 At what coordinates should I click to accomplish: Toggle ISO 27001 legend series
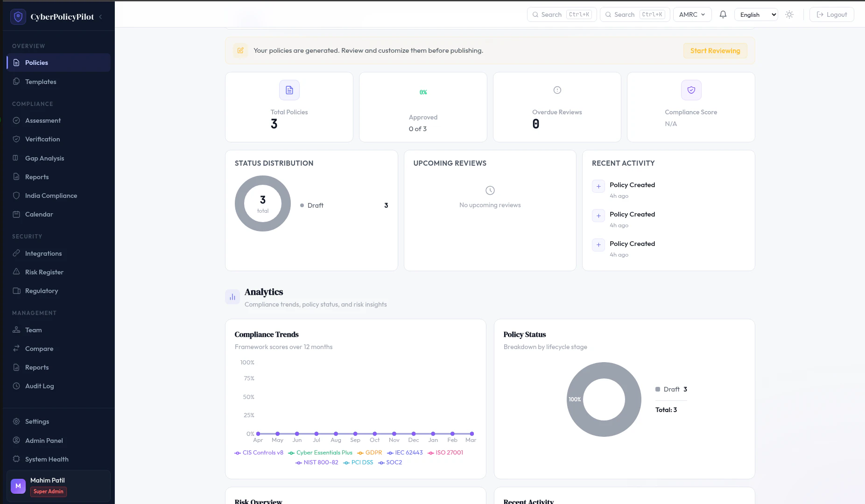tap(445, 453)
